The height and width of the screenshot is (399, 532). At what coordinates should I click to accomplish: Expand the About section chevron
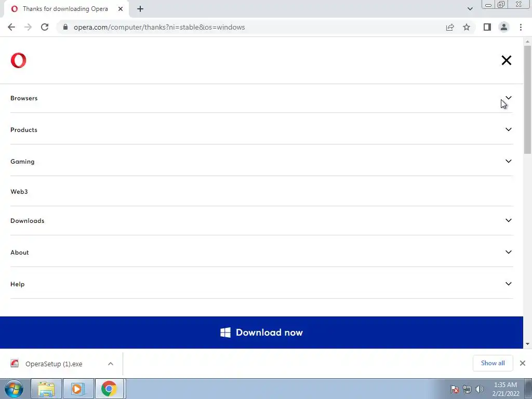[x=508, y=252]
